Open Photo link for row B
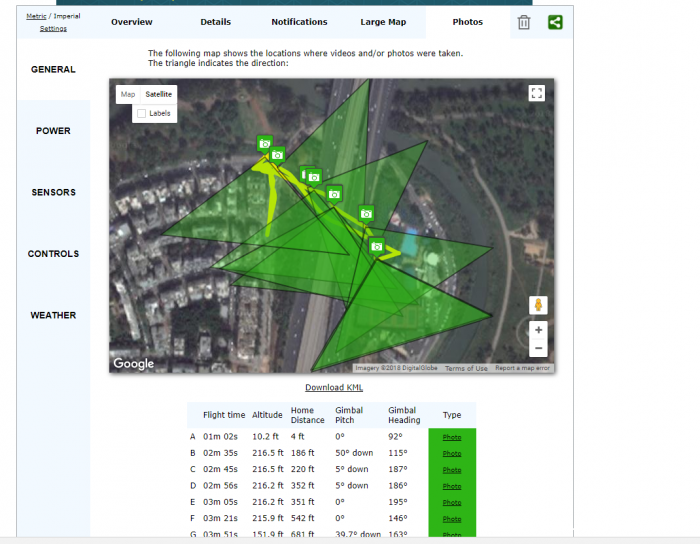The image size is (700, 544). coord(452,453)
